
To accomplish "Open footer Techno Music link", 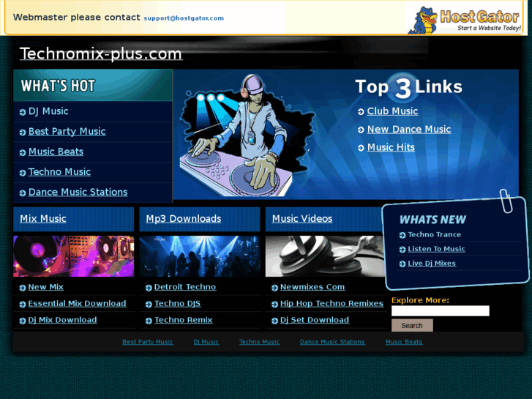I will pyautogui.click(x=259, y=342).
